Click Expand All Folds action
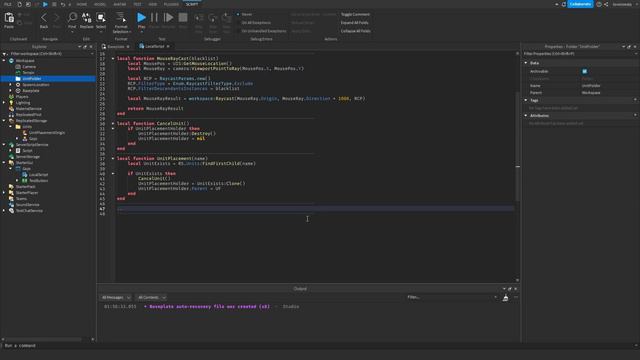Viewport: 640px width, 360px height. (x=354, y=23)
